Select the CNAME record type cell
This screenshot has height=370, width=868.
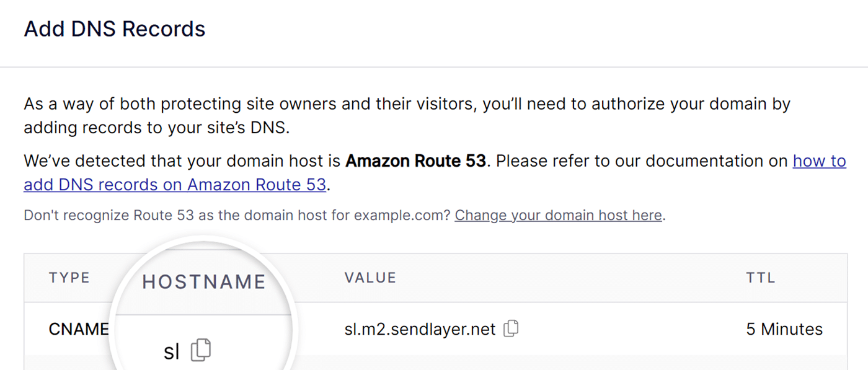78,328
